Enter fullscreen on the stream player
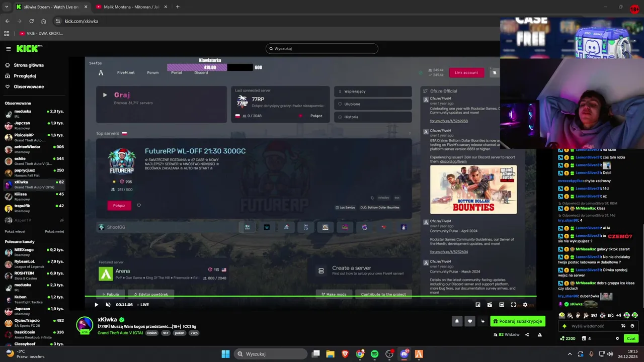Image resolution: width=644 pixels, height=362 pixels. point(514,305)
